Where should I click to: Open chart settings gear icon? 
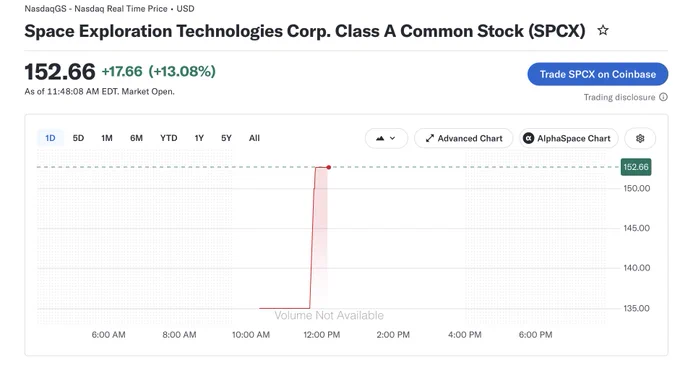pos(640,138)
